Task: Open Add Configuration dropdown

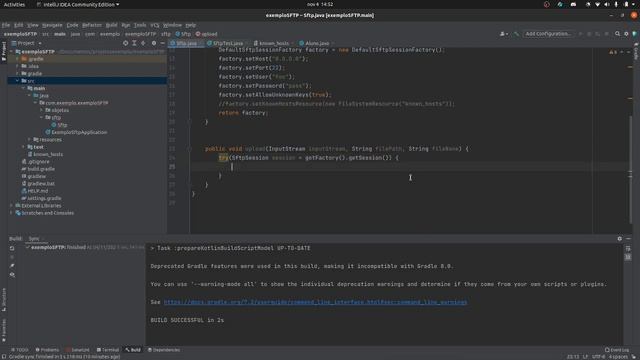Action: tap(548, 34)
